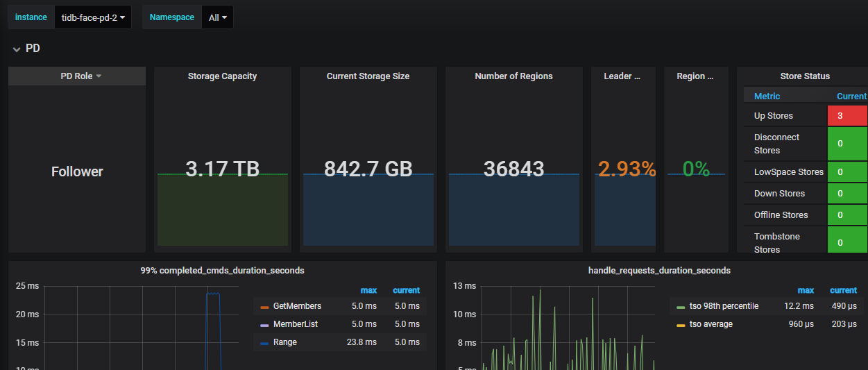Click the tso average color swatch

(x=681, y=325)
